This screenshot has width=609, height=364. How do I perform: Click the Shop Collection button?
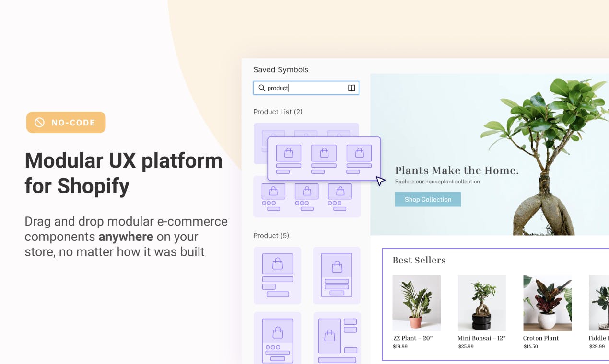click(428, 199)
